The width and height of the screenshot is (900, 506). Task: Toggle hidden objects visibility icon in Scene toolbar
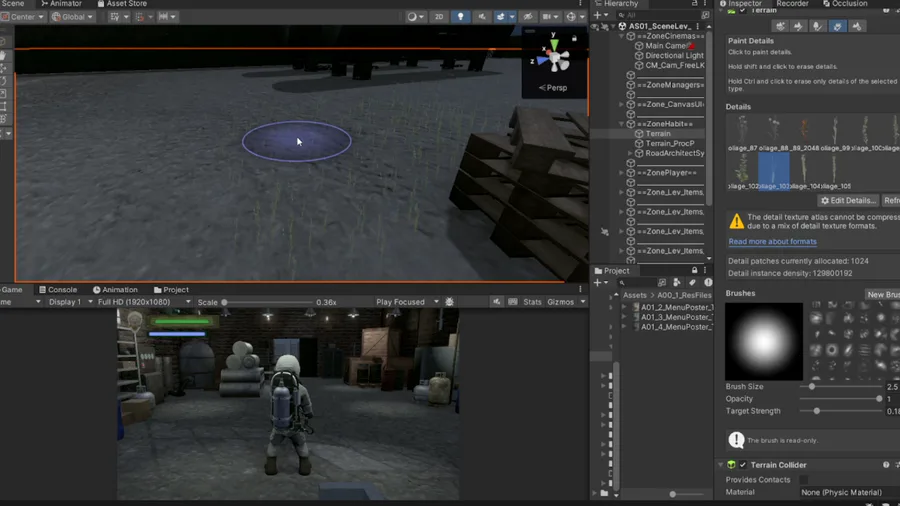(528, 17)
